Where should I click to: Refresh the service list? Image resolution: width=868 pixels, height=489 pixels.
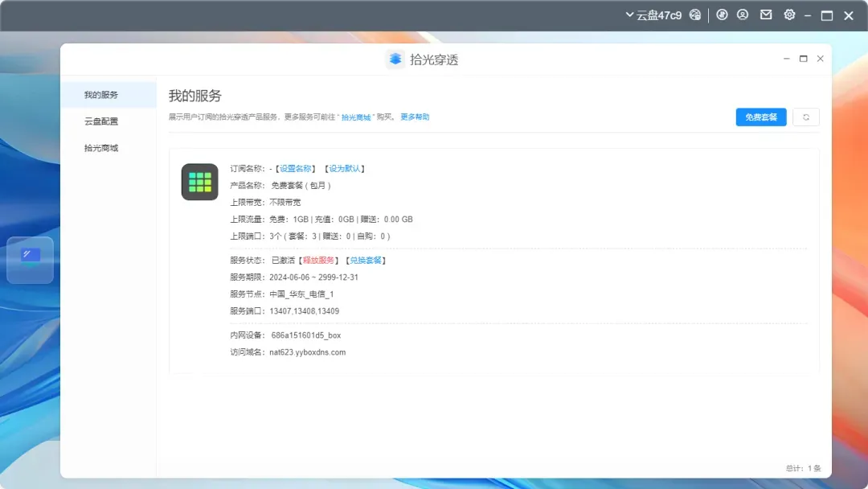[806, 117]
